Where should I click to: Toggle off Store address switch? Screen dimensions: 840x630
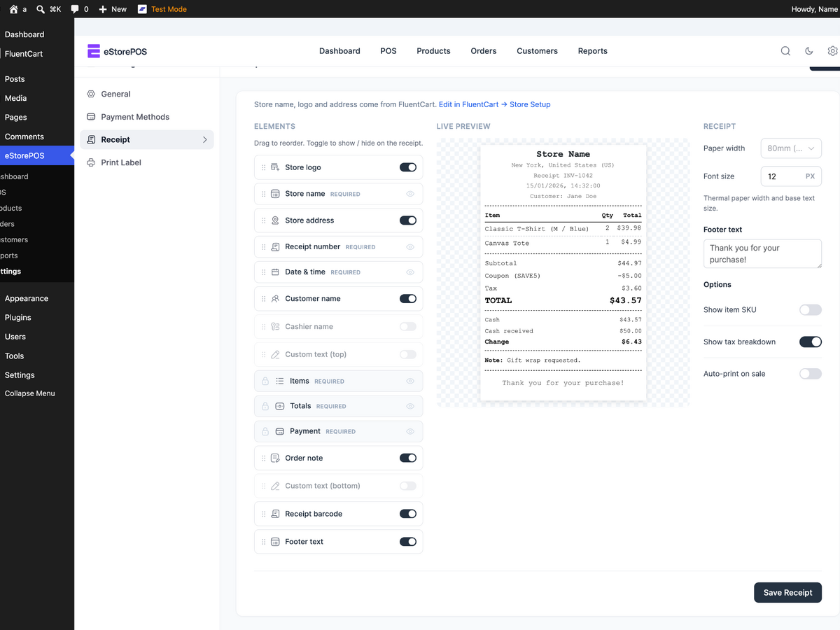(x=408, y=220)
